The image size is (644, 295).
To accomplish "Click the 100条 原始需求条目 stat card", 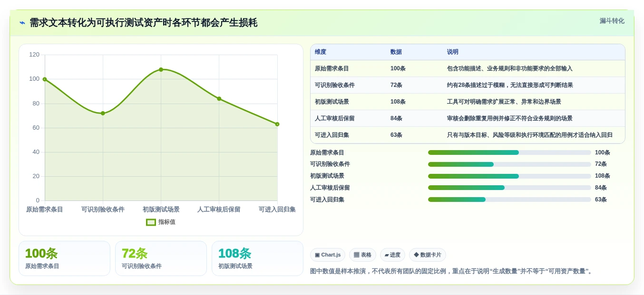I will (x=64, y=258).
